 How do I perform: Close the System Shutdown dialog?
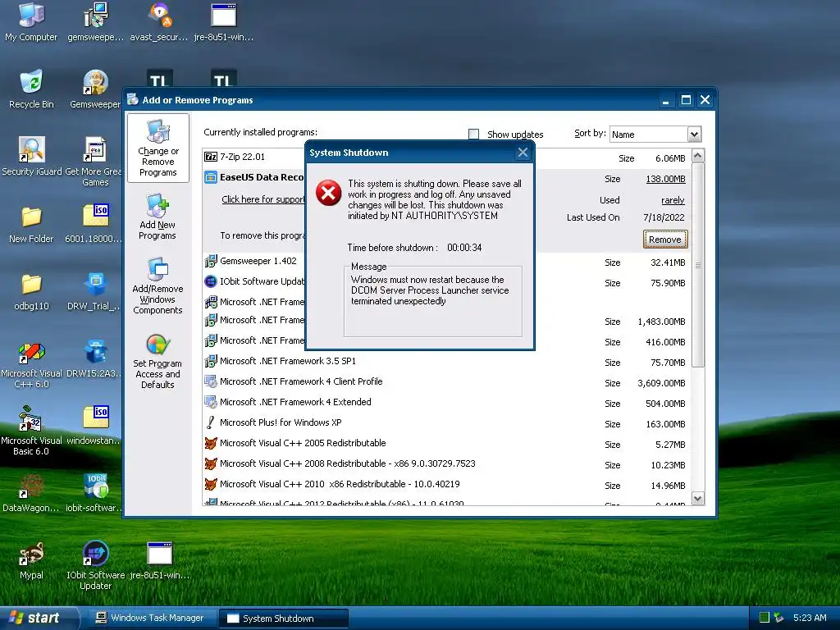point(523,153)
